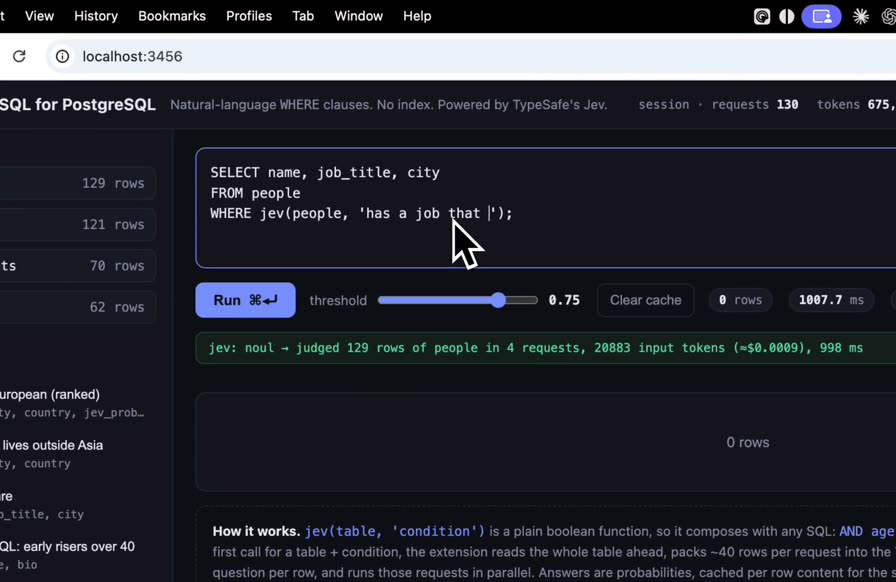
Task: Click the '0 rows' text in results panel
Action: click(x=747, y=443)
